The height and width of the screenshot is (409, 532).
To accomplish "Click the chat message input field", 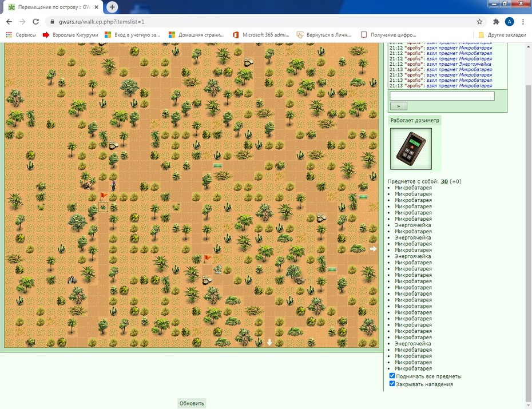I will (x=442, y=96).
